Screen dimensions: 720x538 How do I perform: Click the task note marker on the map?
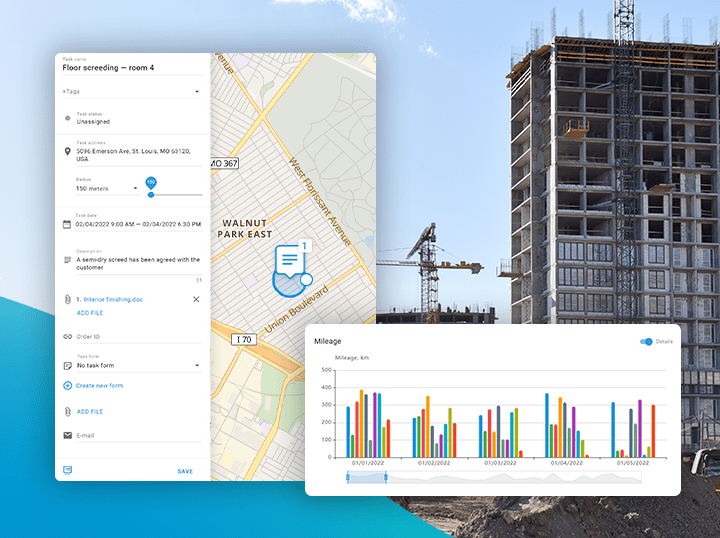point(289,261)
